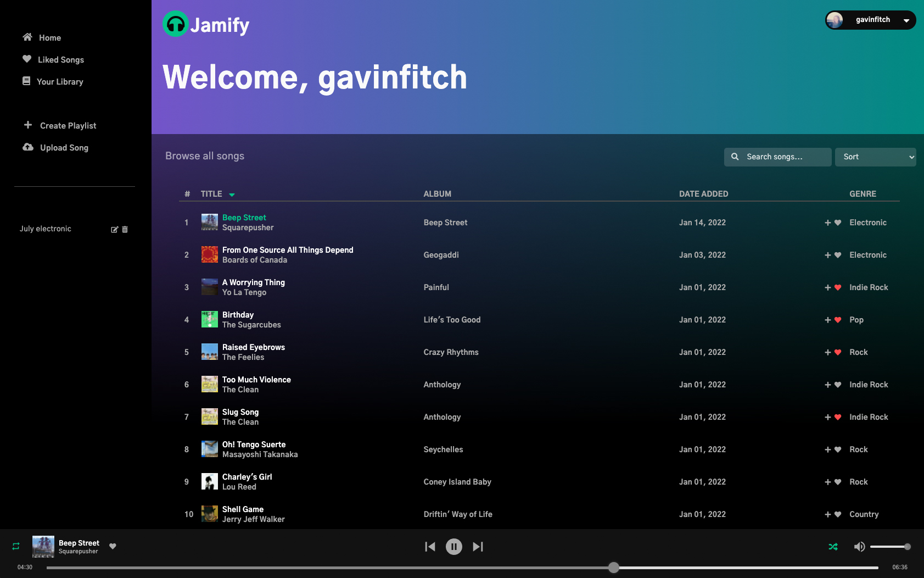This screenshot has height=578, width=924.
Task: Like Oh! Tengo Suerte by Masayoshi Takanaka
Action: [x=838, y=449]
